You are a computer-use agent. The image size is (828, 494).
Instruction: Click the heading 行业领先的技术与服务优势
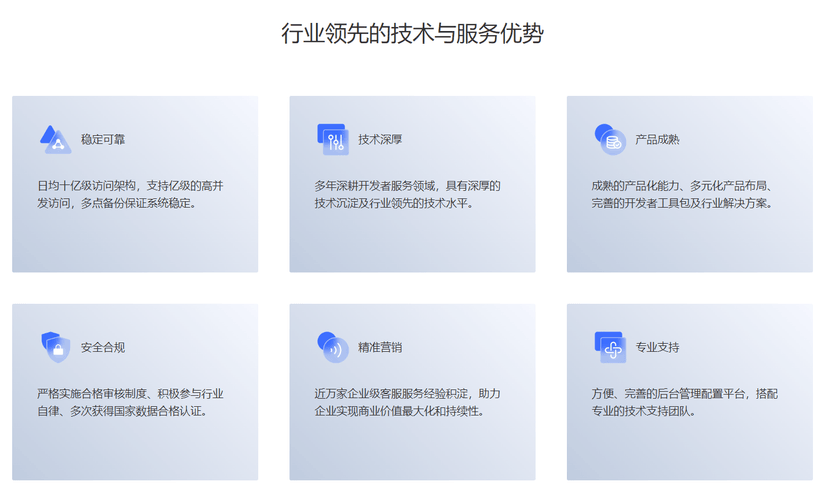[x=412, y=33]
